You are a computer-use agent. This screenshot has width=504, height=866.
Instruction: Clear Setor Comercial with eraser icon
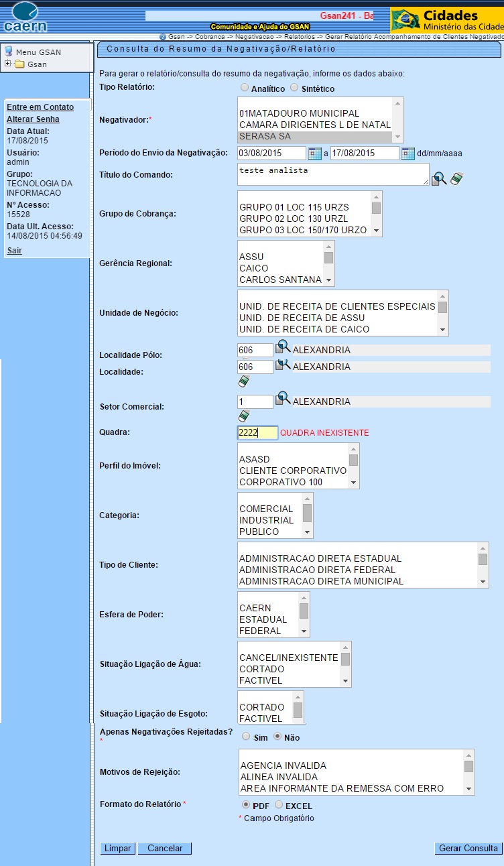click(244, 416)
